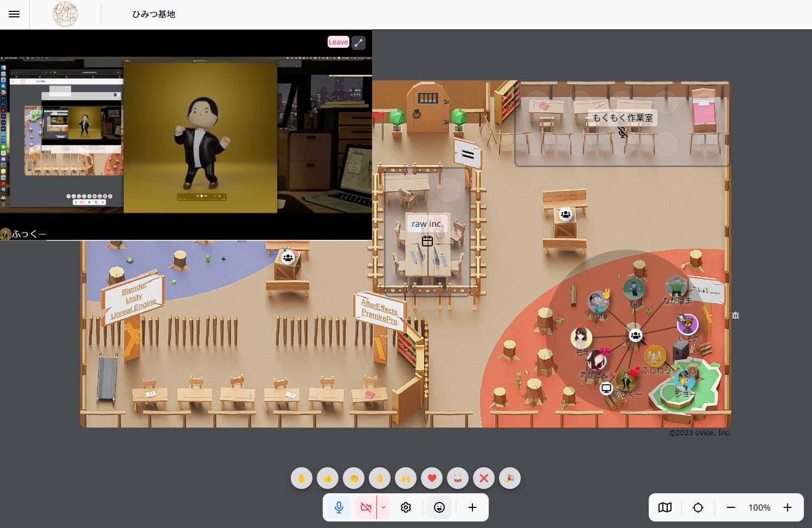Image resolution: width=812 pixels, height=528 pixels.
Task: Expand the shared screen to fullscreen
Action: 359,43
